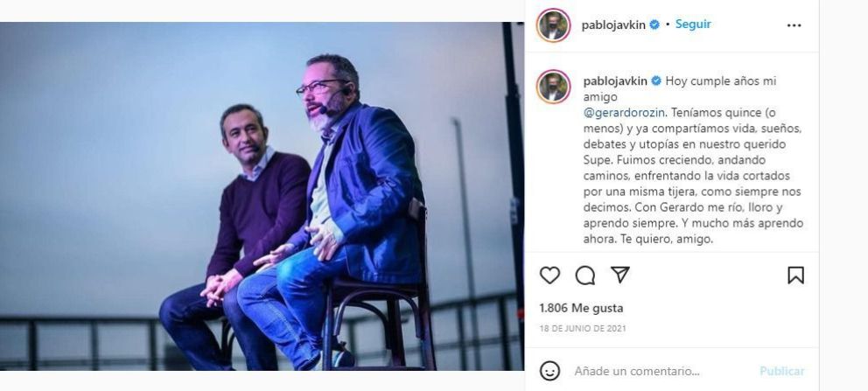Open comments via the speech bubble icon
The height and width of the screenshot is (391, 868).
(585, 275)
